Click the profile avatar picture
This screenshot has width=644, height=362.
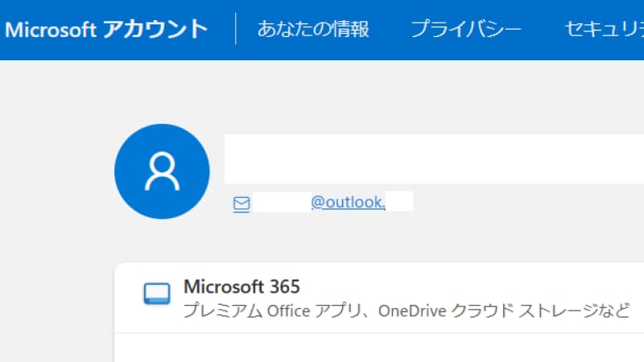click(162, 171)
